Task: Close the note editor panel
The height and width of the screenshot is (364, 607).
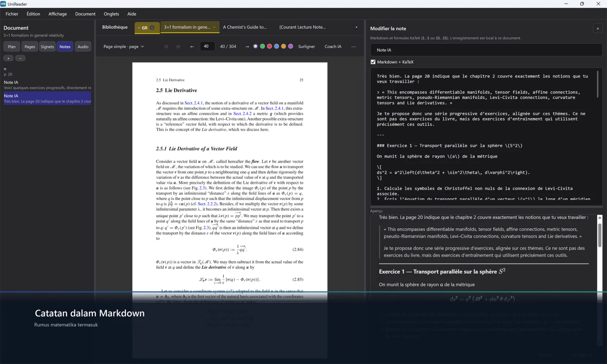Action: [x=598, y=28]
